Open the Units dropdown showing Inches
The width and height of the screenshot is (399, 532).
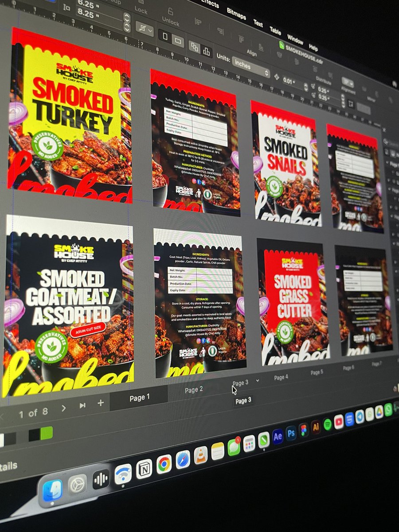tap(250, 68)
